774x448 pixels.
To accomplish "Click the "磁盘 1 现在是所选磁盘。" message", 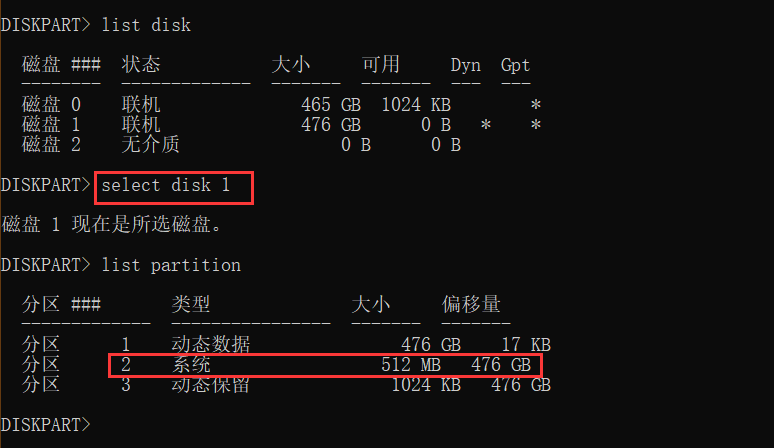I will click(x=110, y=225).
